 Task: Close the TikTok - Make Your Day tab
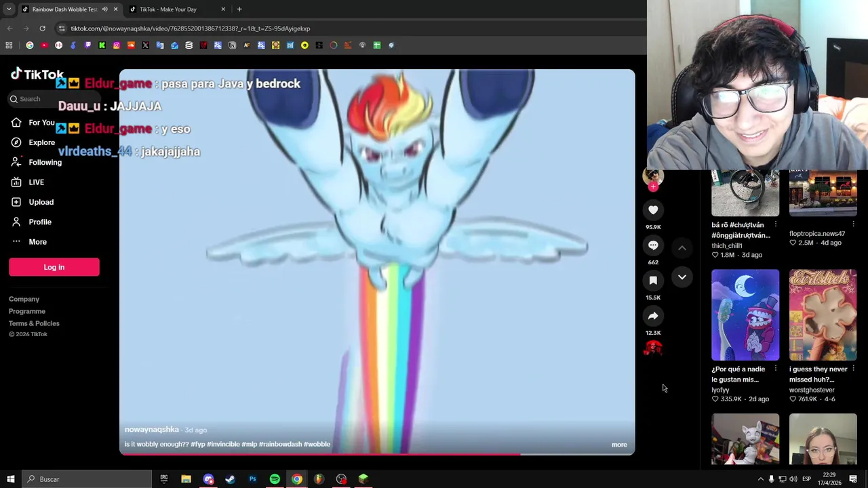(x=223, y=9)
